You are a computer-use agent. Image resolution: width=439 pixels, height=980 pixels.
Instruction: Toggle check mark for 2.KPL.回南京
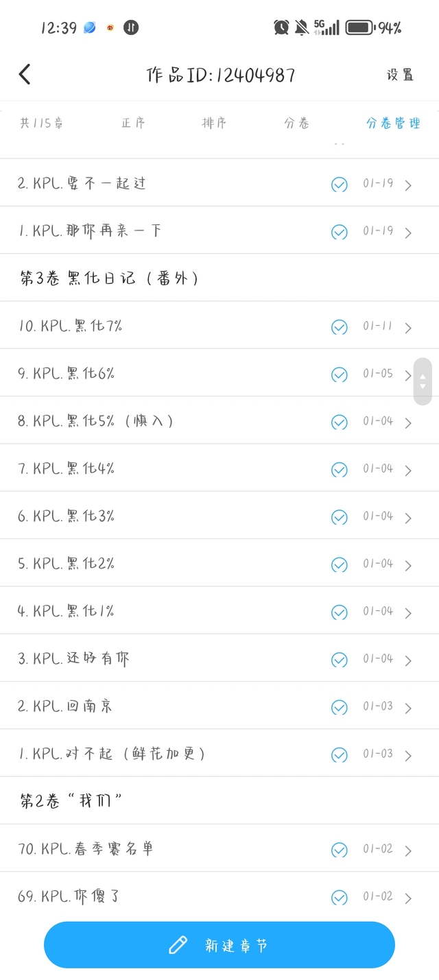click(x=339, y=707)
